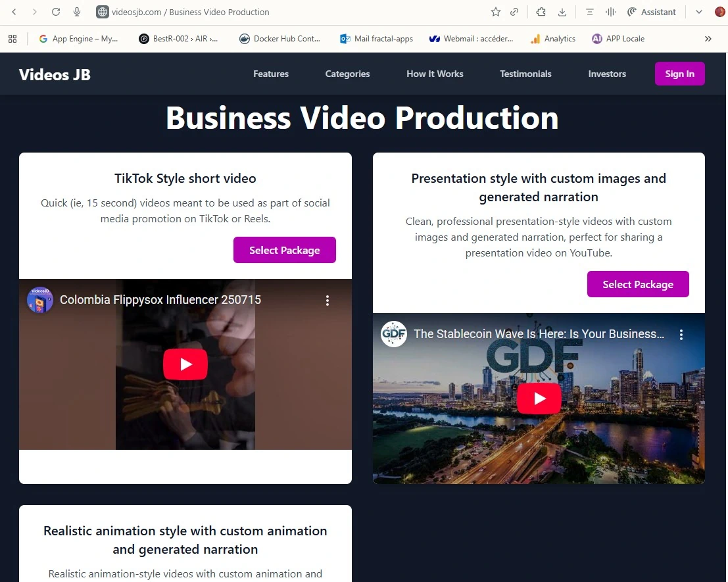Toggle the bookmark star for this page

tap(495, 12)
